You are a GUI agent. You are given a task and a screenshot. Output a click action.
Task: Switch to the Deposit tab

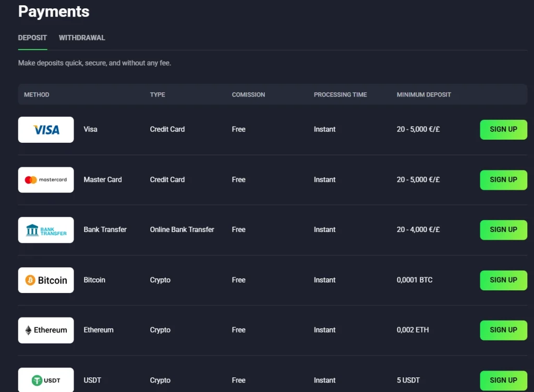coord(32,38)
